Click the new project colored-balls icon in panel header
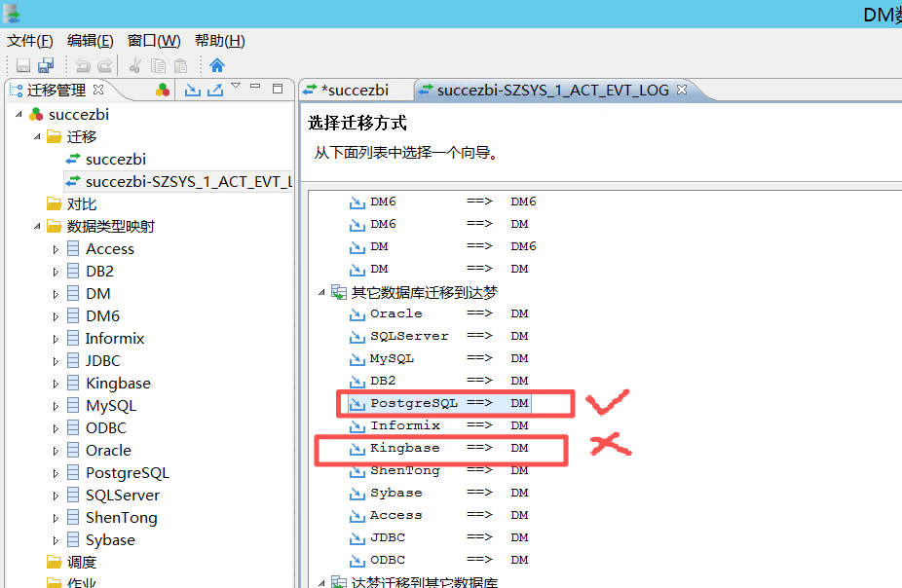 163,90
